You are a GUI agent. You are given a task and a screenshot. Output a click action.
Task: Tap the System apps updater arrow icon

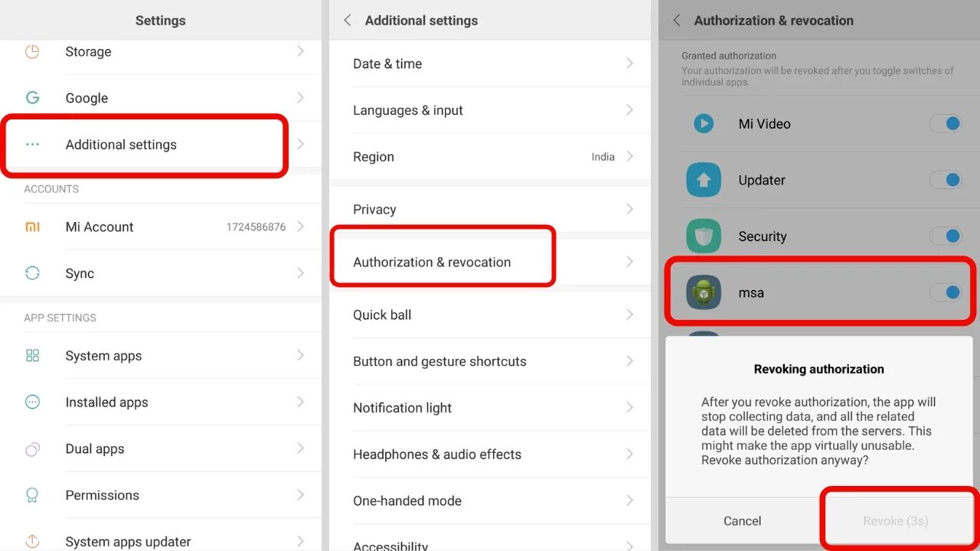point(32,541)
